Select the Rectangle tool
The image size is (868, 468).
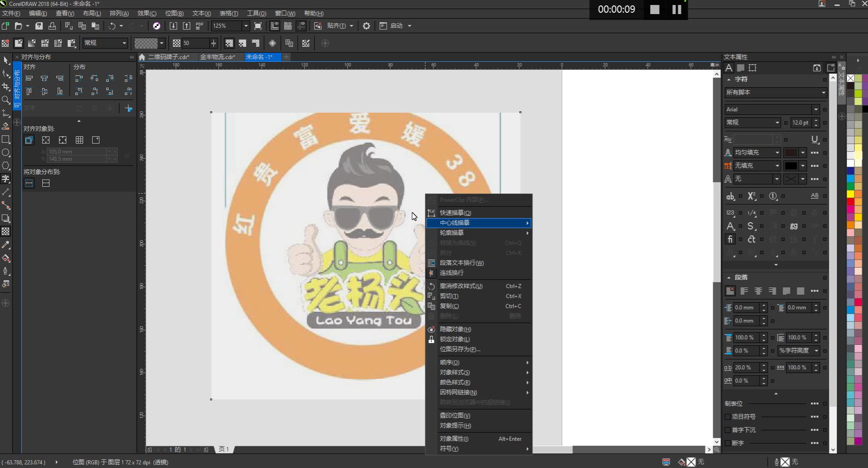6,139
